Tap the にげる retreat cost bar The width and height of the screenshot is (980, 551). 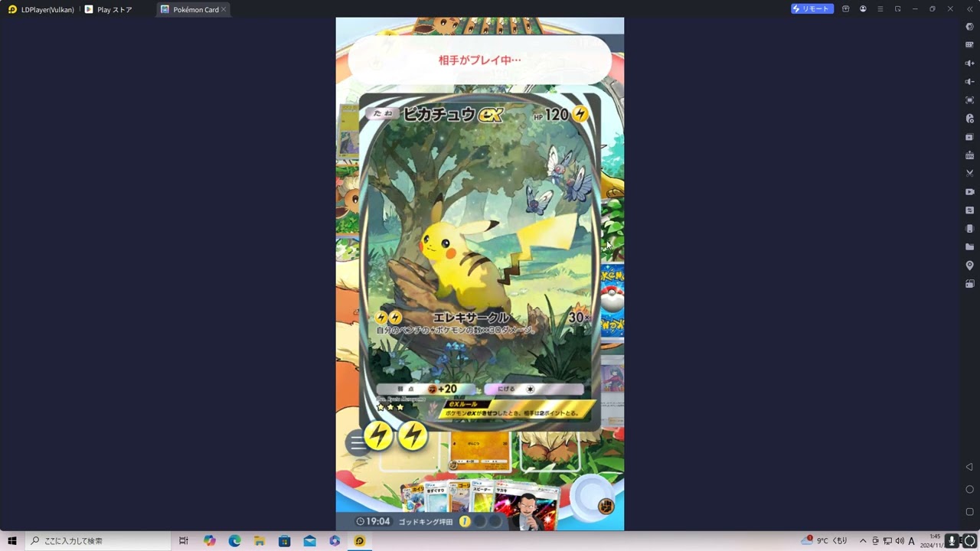coord(534,389)
